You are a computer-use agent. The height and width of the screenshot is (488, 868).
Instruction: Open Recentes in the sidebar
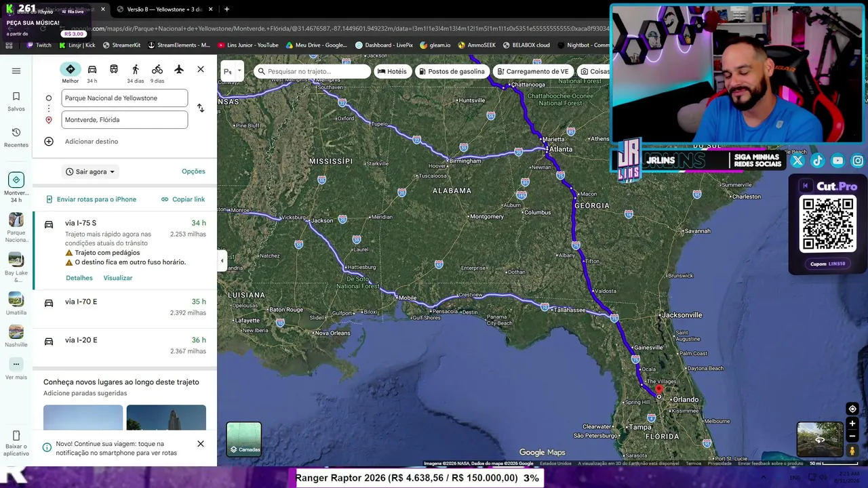tap(16, 138)
